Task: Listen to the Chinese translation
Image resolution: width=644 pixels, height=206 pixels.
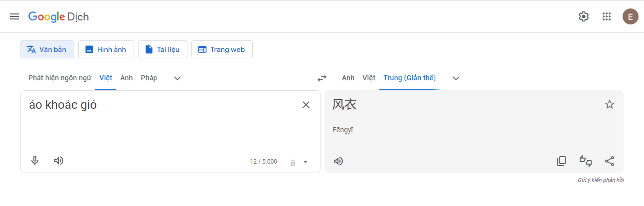Action: pos(338,161)
